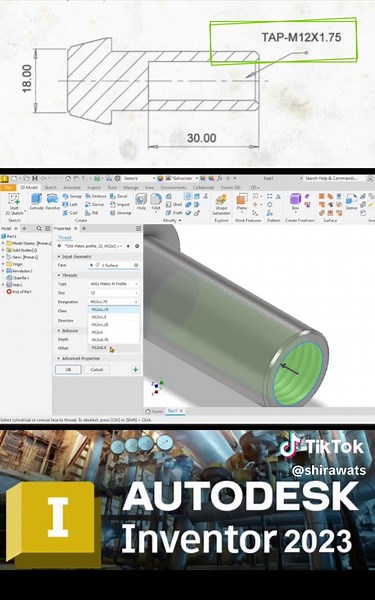
Task: Clear the Face selection in Input Geometry
Action: (136, 265)
